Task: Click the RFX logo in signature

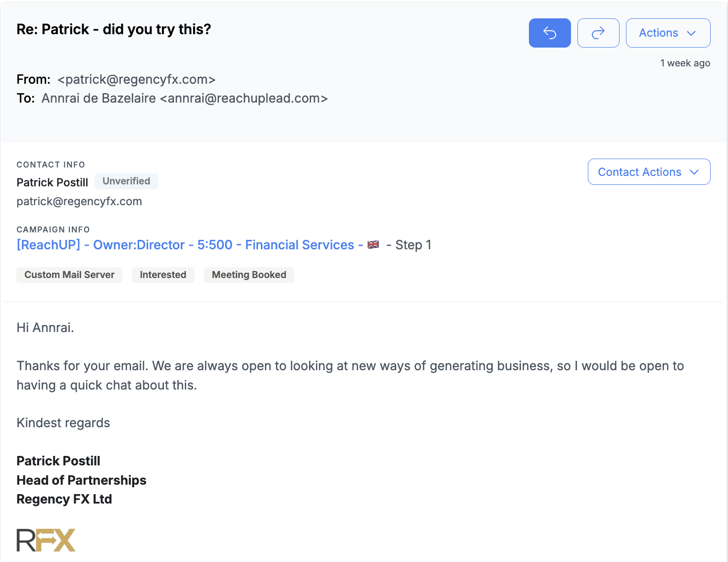Action: point(46,540)
